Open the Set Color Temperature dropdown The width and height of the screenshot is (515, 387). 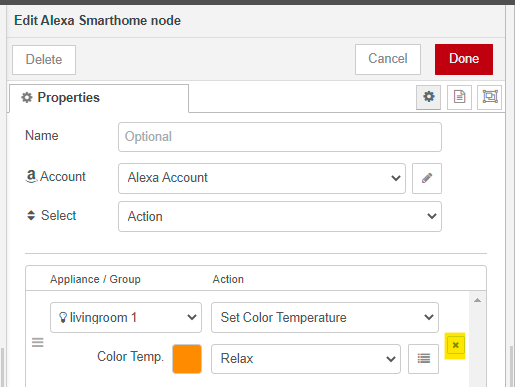325,317
